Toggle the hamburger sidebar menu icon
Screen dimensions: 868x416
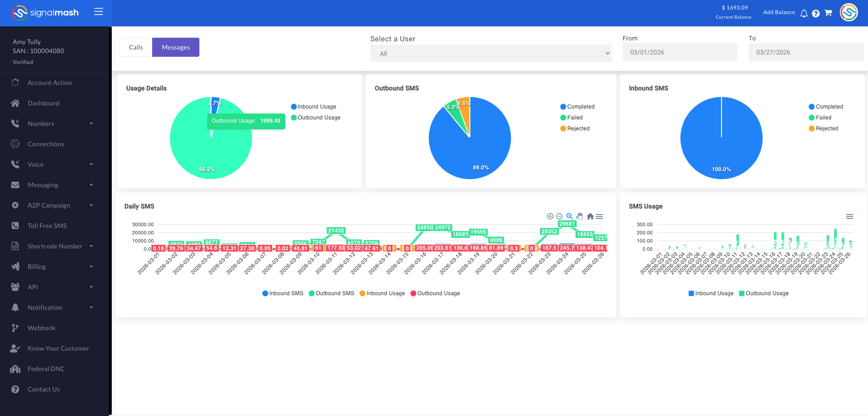click(x=99, y=12)
